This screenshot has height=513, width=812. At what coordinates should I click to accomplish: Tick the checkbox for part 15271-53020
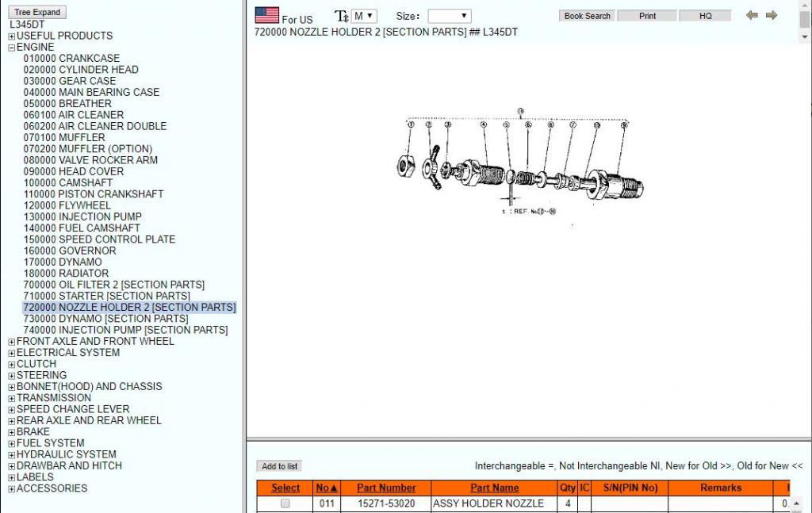pos(285,503)
